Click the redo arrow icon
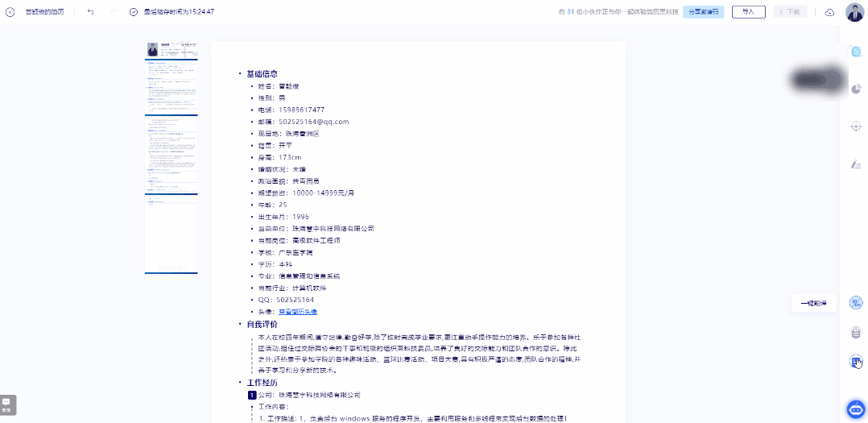This screenshot has height=423, width=868. pos(113,11)
